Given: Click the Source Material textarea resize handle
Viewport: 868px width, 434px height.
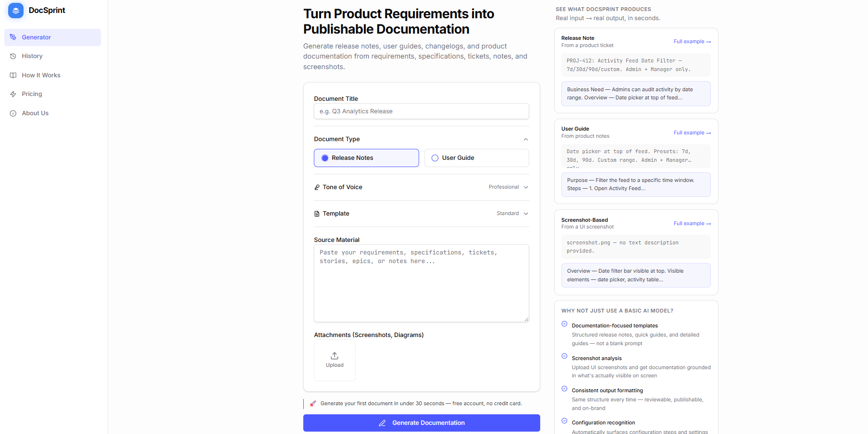Looking at the screenshot, I should 526,319.
